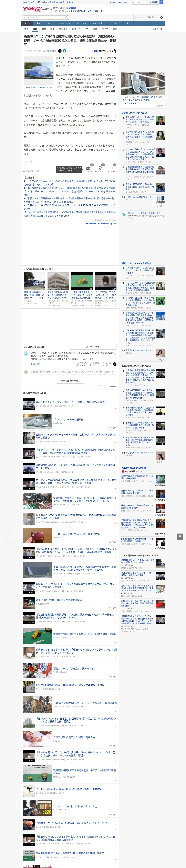The width and height of the screenshot is (186, 868).
Task: Switch to the ライブ navigation tab
Action: (x=49, y=23)
